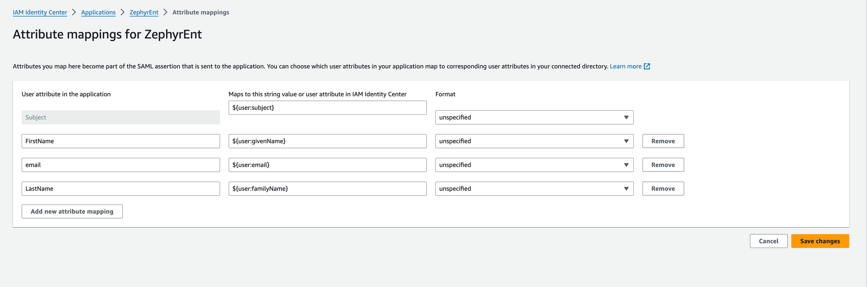This screenshot has width=868, height=287.
Task: Open the external link icon beside Learn more
Action: pyautogui.click(x=647, y=66)
